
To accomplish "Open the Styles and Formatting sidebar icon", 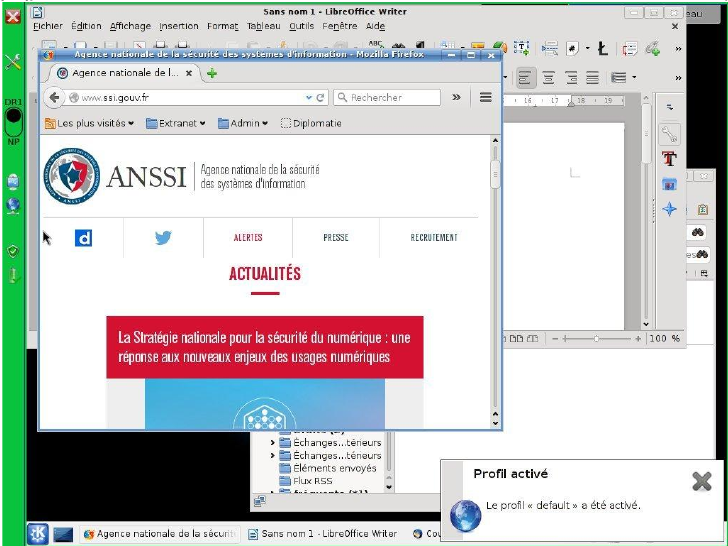I will 669,158.
